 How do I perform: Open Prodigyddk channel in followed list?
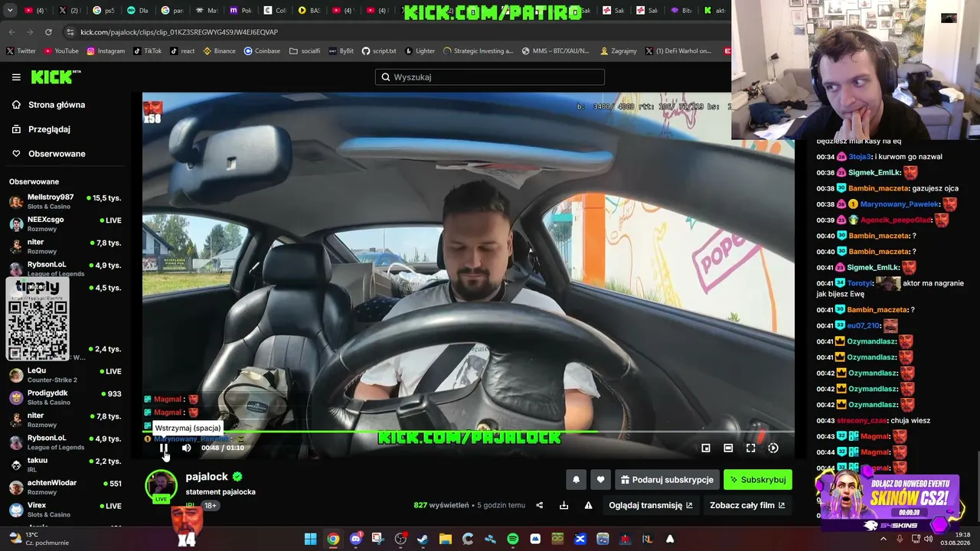click(65, 397)
